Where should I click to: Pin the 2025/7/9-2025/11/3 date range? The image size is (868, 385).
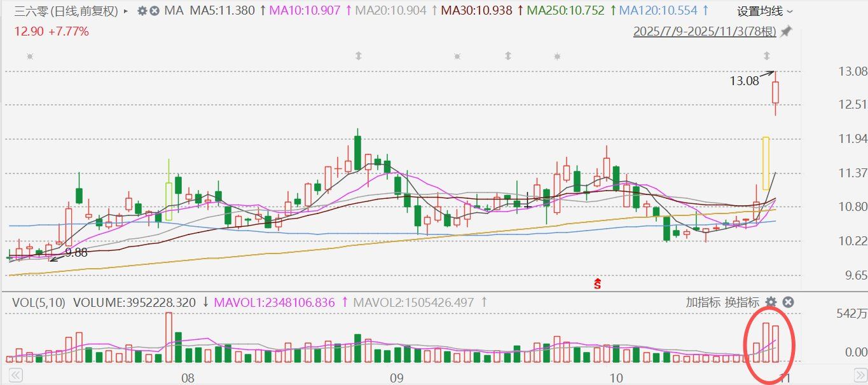click(x=786, y=31)
